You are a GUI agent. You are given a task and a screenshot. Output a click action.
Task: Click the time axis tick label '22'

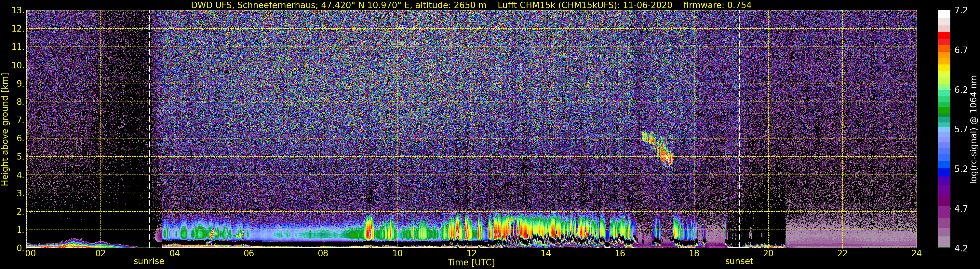point(842,253)
